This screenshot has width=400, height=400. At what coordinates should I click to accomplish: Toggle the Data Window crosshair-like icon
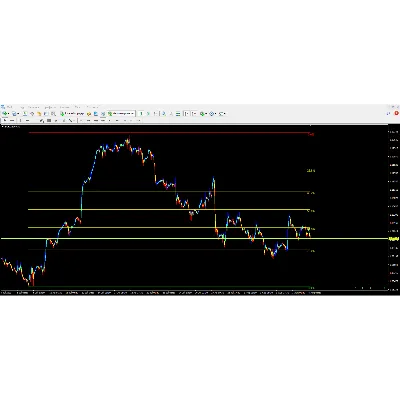click(x=32, y=114)
